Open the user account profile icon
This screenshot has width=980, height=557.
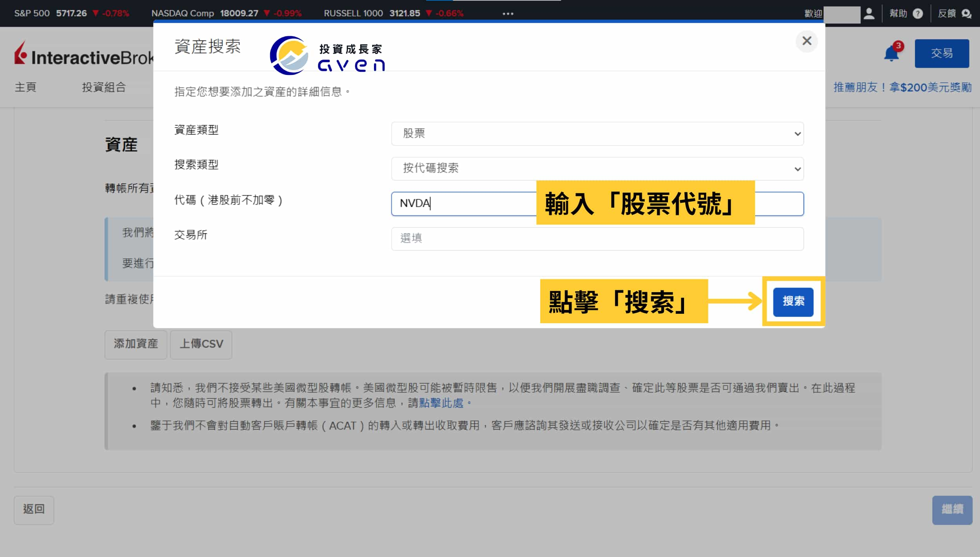[869, 14]
